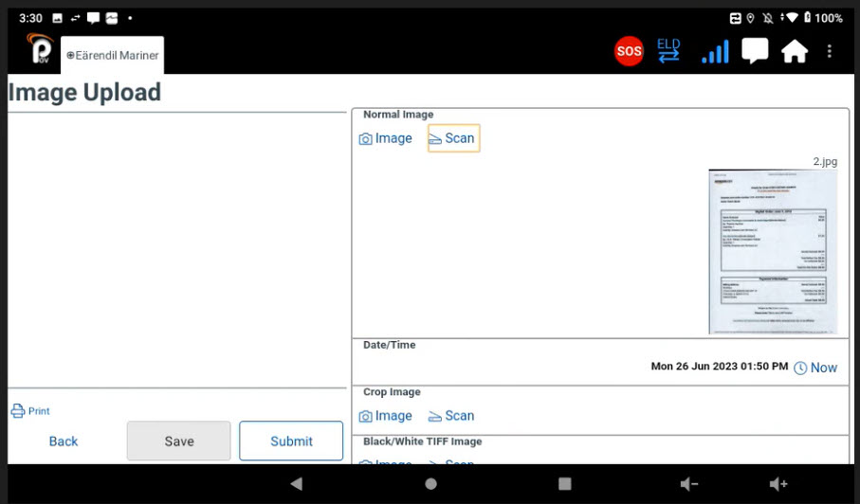
Task: Tap Android home circle button
Action: click(431, 484)
